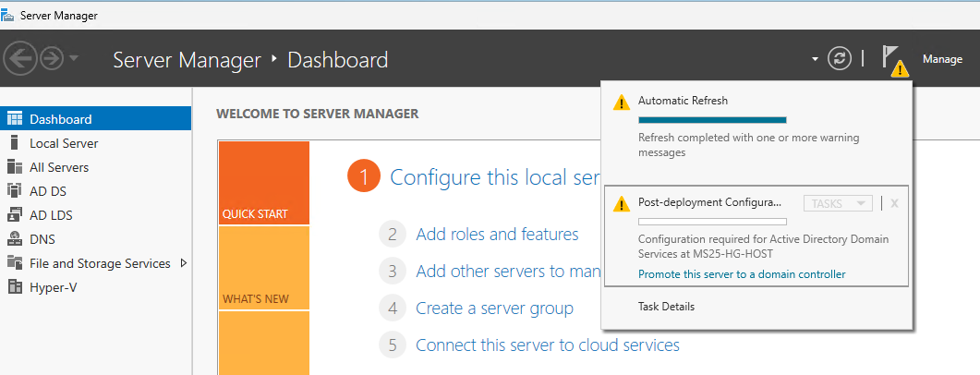Click Add other servers to manage link
980x375 pixels.
tap(508, 272)
